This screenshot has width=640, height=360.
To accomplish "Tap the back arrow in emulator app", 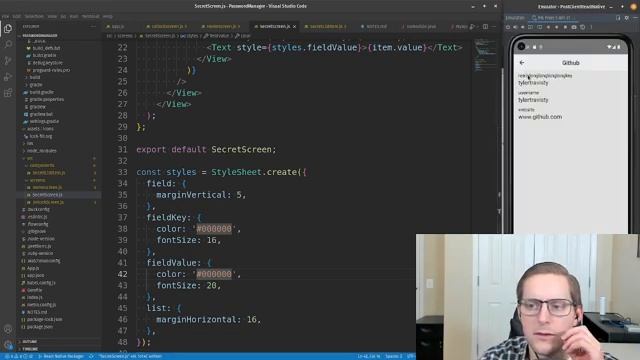I will click(x=522, y=63).
